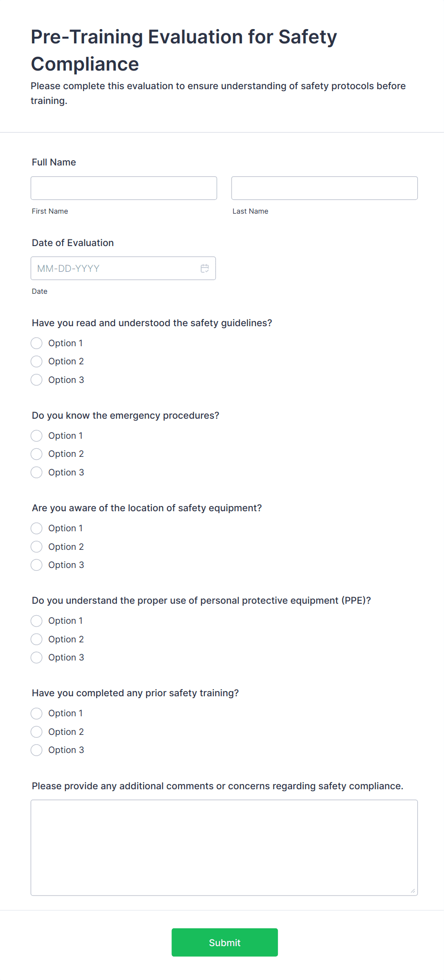Screen dimensions: 444x980
Task: Choose Option 3 for PPE question
Action: (36, 657)
